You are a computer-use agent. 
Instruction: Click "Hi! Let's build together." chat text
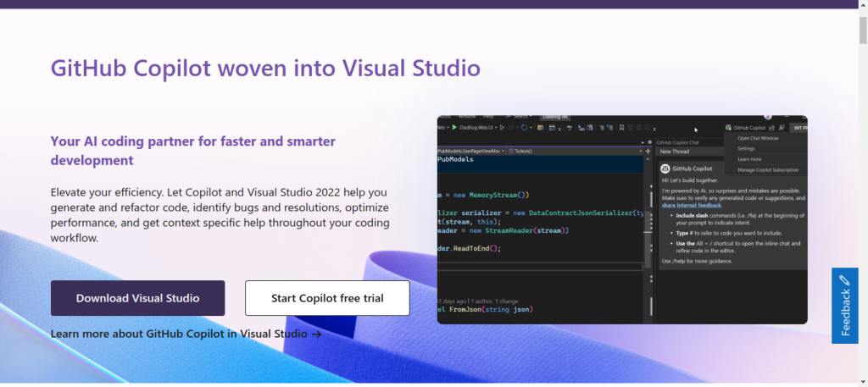click(x=690, y=180)
